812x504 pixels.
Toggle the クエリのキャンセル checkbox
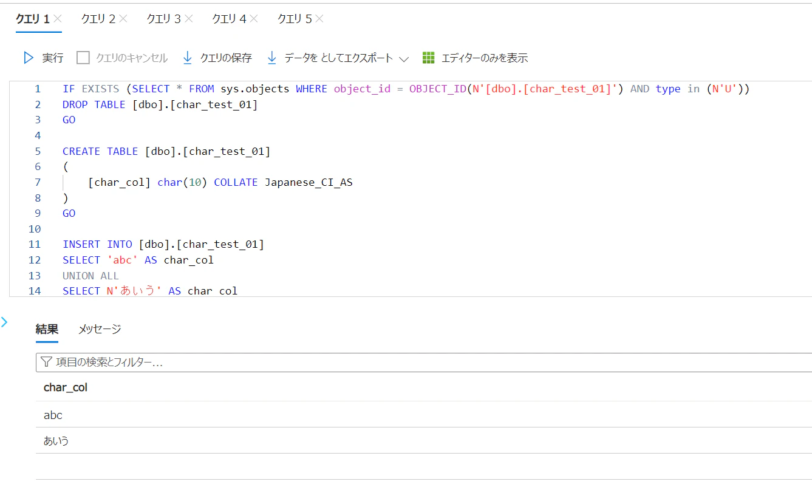83,58
